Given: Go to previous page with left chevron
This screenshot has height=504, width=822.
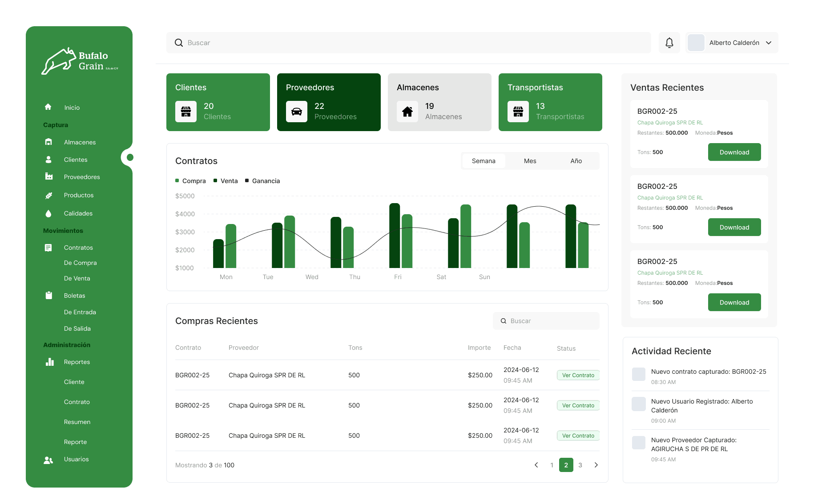Looking at the screenshot, I should [x=536, y=465].
